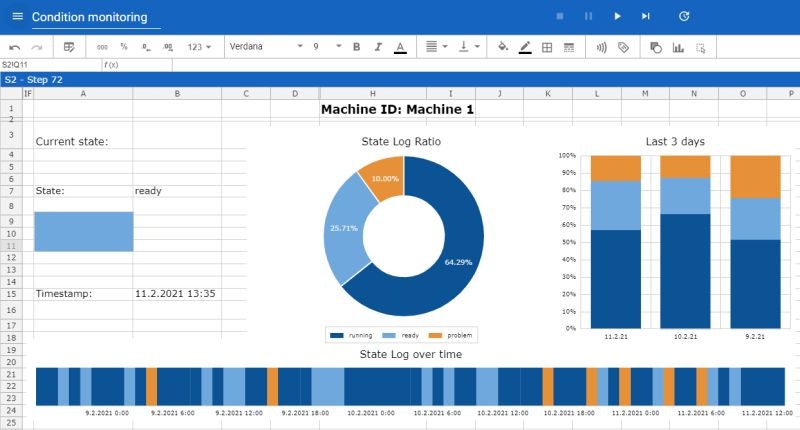Click the selection cursor tool icon

pos(701,48)
